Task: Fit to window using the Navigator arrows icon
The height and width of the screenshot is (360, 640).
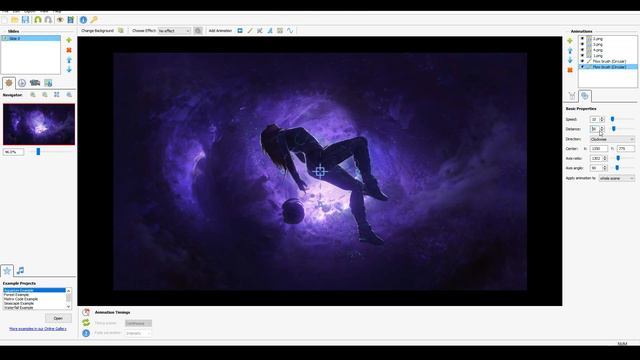Action: (x=57, y=95)
